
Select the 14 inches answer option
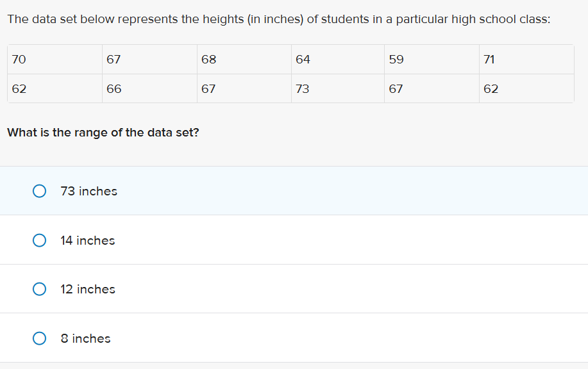(39, 240)
